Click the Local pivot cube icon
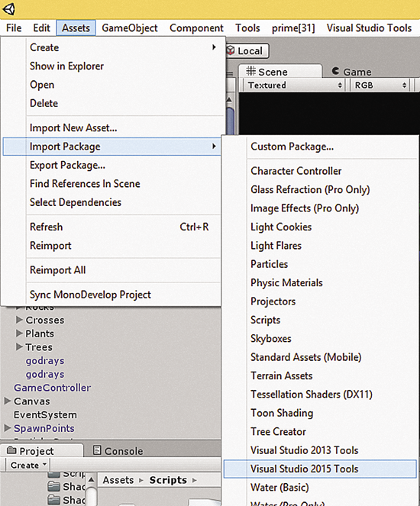Screen dimensions: 420x506 (x=231, y=50)
